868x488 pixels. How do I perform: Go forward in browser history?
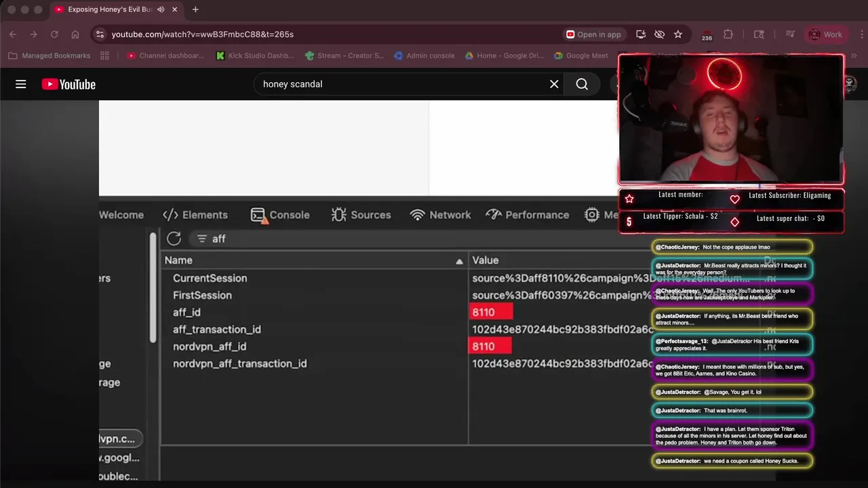(33, 34)
